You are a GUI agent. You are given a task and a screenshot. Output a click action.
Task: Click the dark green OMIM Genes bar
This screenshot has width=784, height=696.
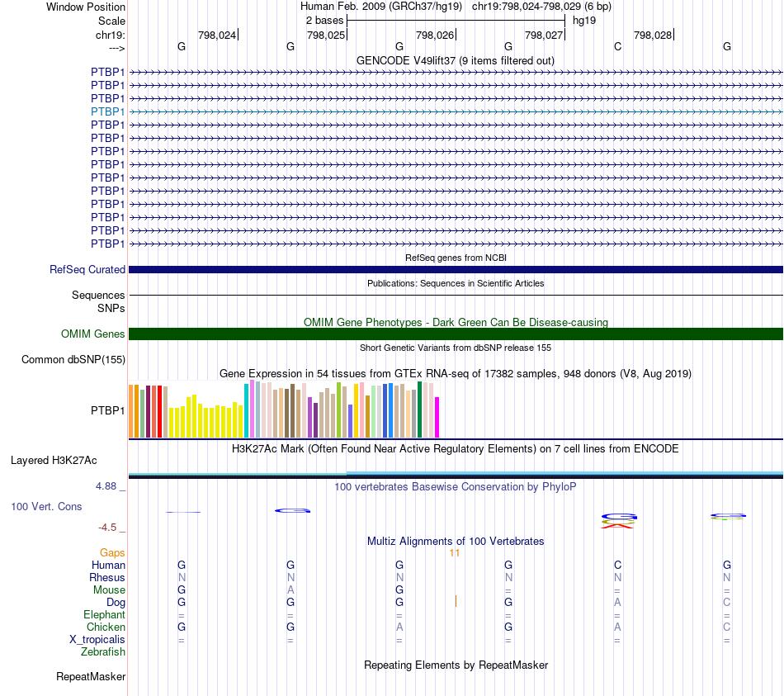click(x=456, y=334)
